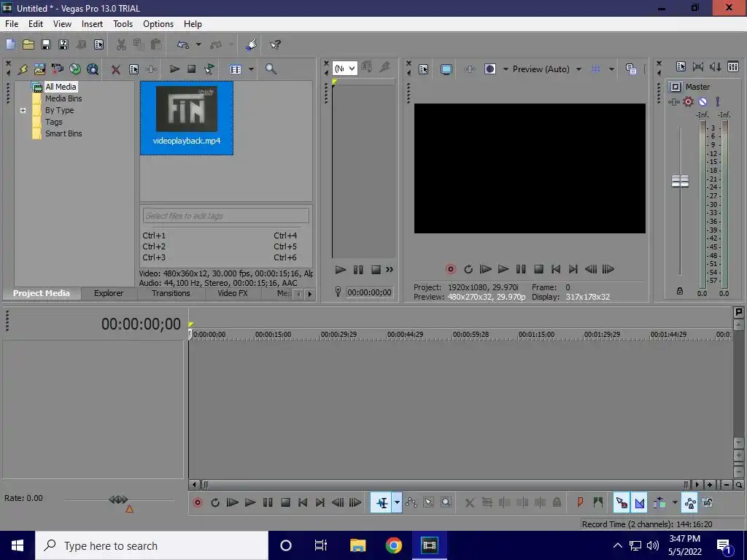Open a project with the folder icon
This screenshot has height=560, width=747.
[28, 44]
